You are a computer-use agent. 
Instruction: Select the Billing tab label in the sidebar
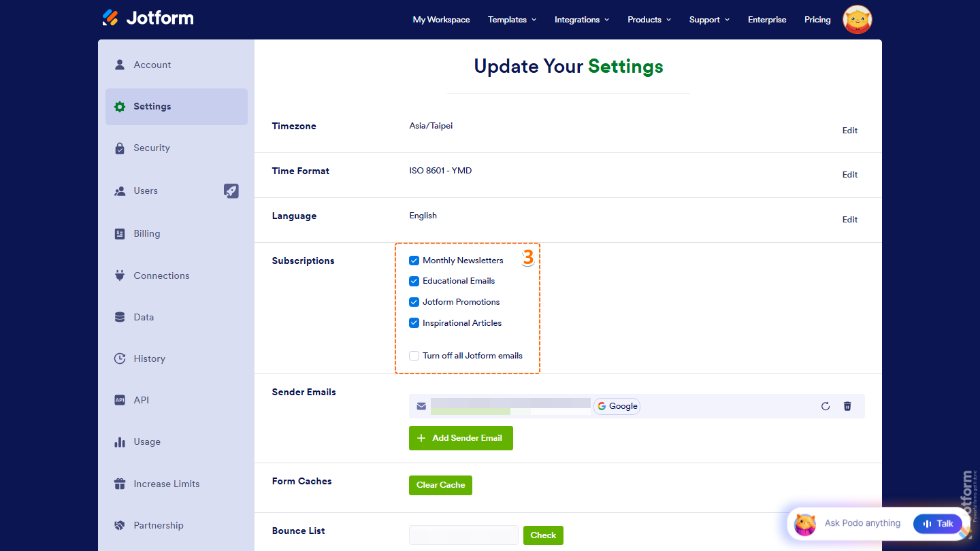coord(147,234)
